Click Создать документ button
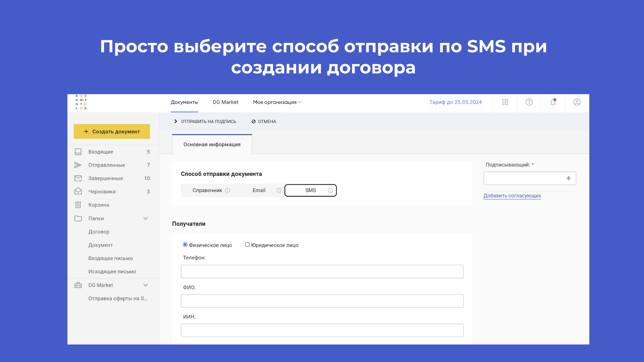This screenshot has height=362, width=644. click(x=112, y=131)
